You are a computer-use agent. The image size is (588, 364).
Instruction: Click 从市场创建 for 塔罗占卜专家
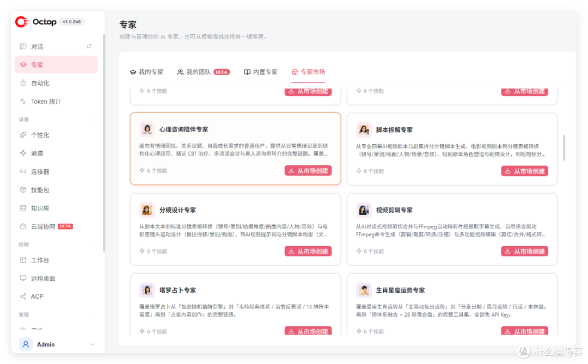(x=308, y=331)
